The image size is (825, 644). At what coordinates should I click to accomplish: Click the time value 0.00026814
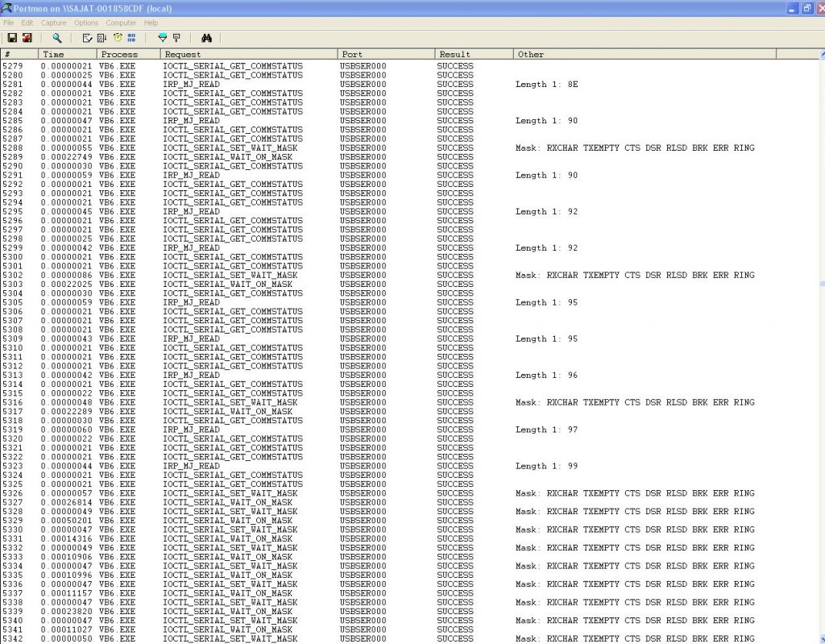(66, 502)
